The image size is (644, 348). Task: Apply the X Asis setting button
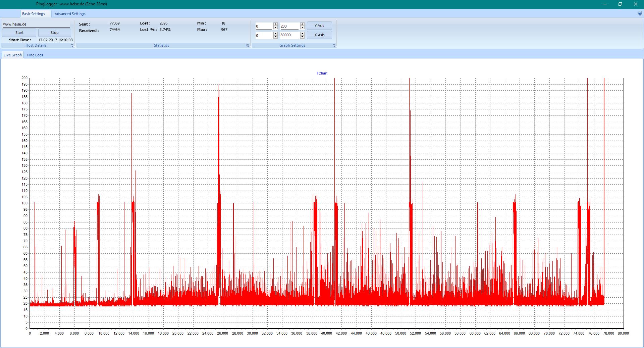319,35
